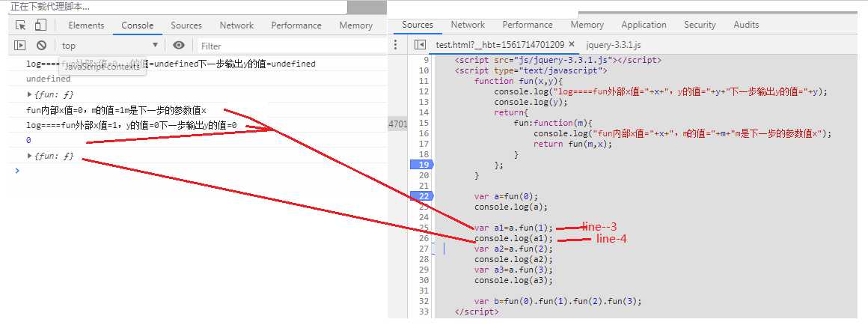Click code line 'var a3=a.fun(3);'
Image resolution: width=868 pixels, height=331 pixels.
513,270
